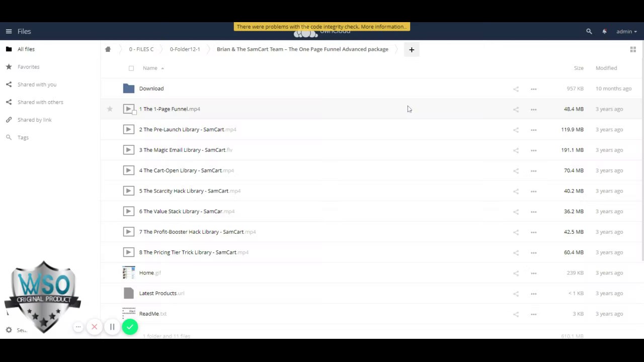644x362 pixels.
Task: Open more actions for Download folder
Action: pos(533,89)
